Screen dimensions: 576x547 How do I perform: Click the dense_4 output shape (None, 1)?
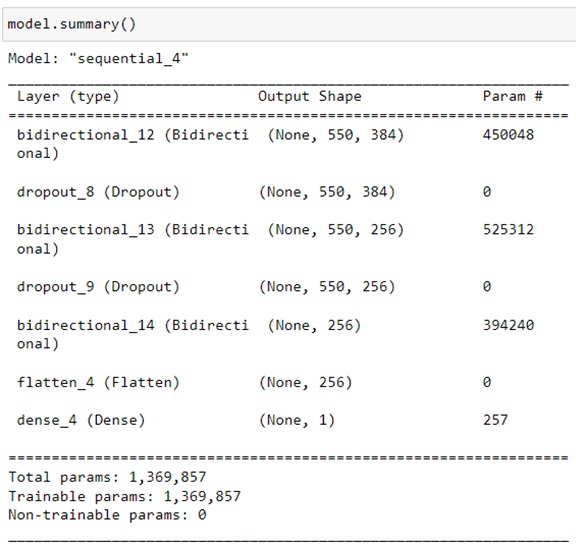[297, 420]
